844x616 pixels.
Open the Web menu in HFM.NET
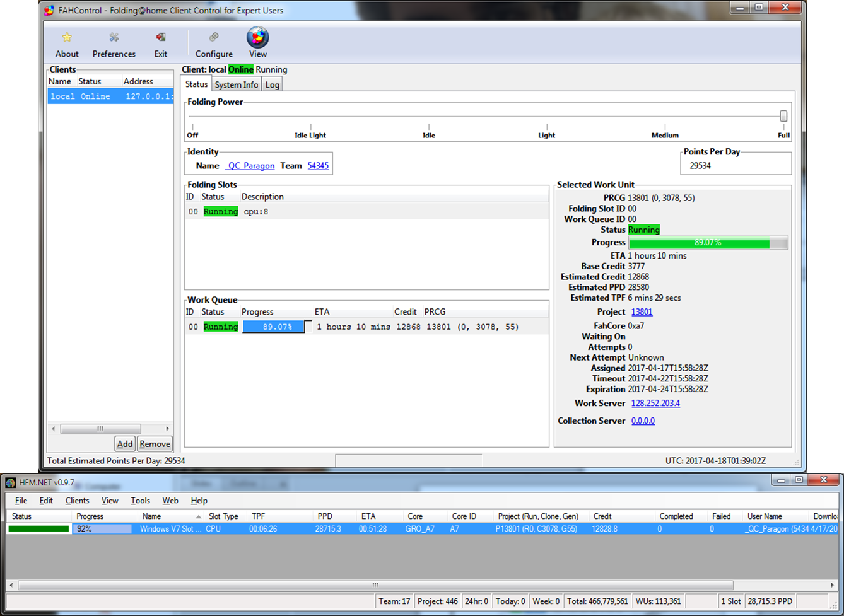(x=170, y=500)
